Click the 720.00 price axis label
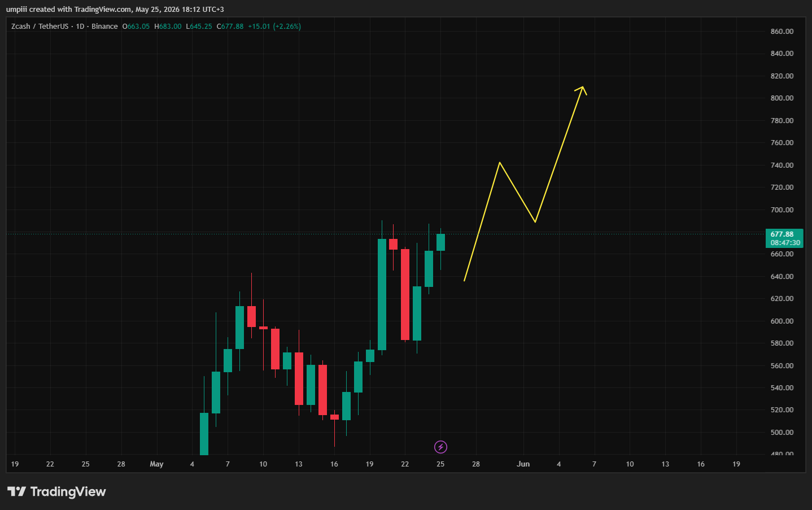 click(x=782, y=188)
